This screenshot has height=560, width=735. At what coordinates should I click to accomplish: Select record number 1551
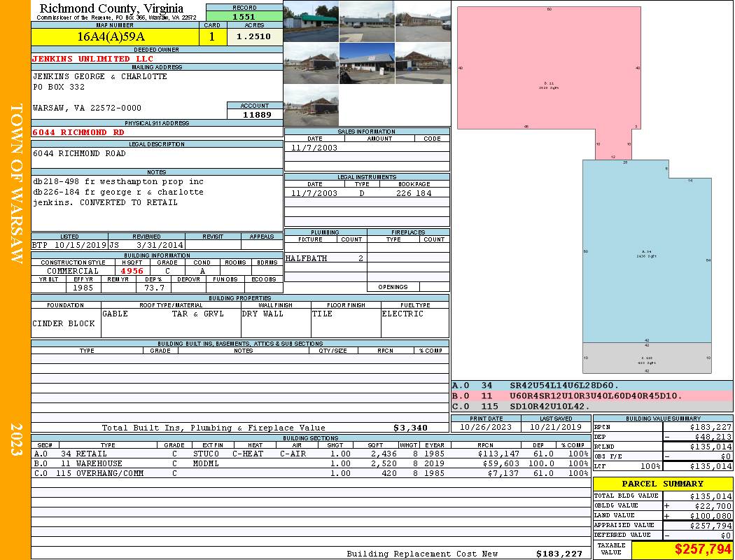tap(244, 16)
